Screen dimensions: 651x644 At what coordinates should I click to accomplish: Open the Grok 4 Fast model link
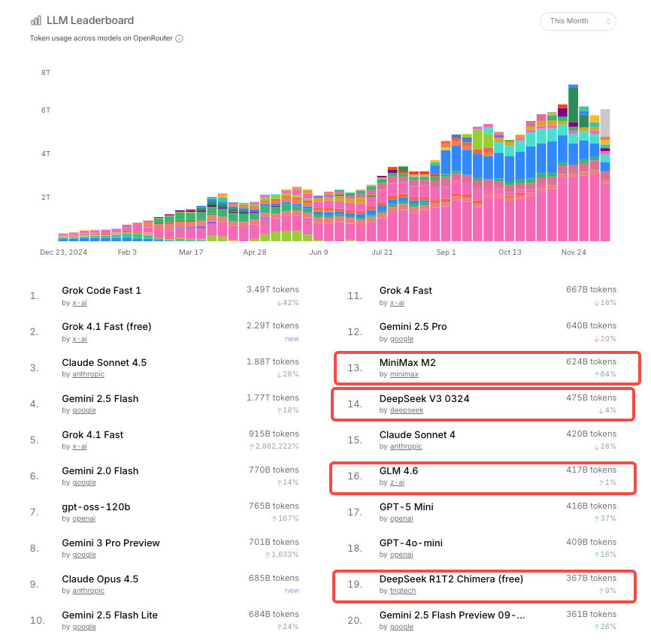tap(405, 290)
